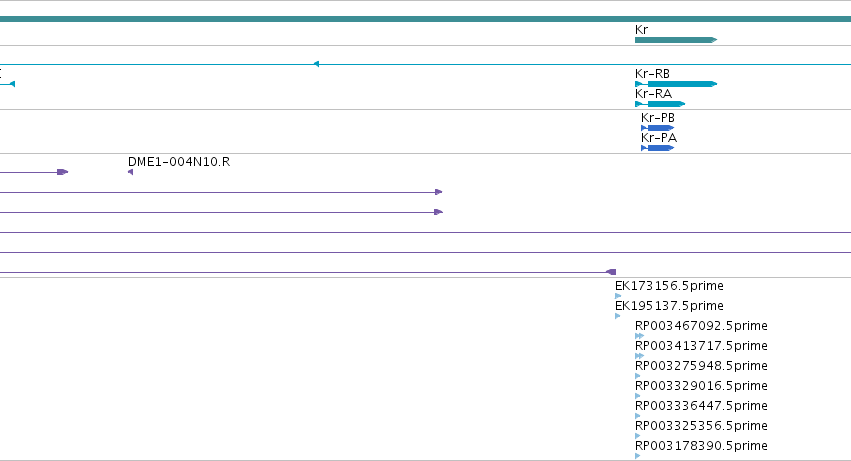The width and height of the screenshot is (851, 461).
Task: Click the dark teal chromosome bar at top
Action: (x=426, y=19)
